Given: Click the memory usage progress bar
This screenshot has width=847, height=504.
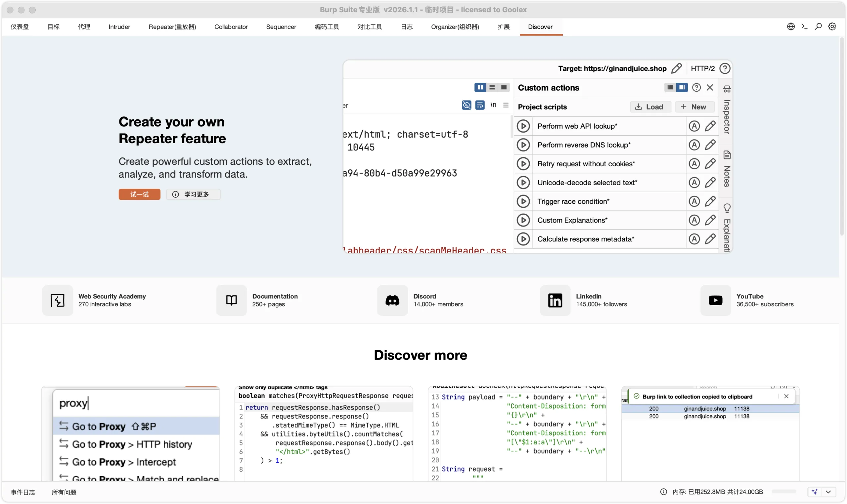Looking at the screenshot, I should (x=785, y=491).
